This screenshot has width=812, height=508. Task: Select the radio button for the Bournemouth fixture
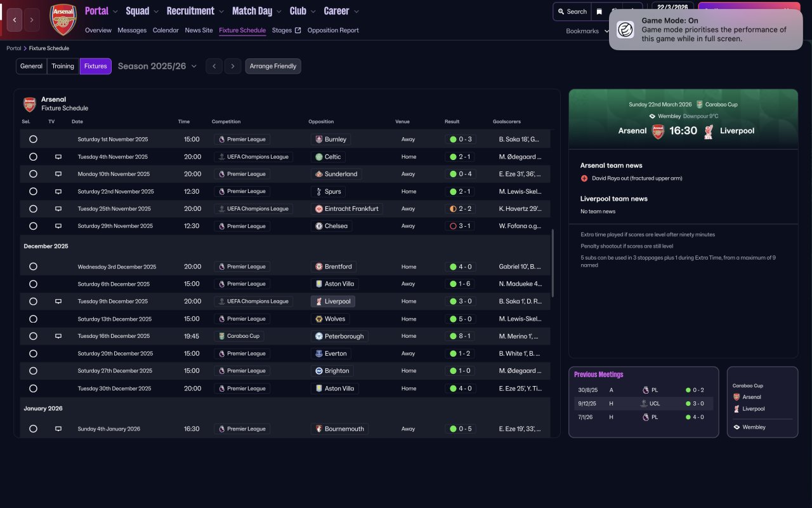33,429
